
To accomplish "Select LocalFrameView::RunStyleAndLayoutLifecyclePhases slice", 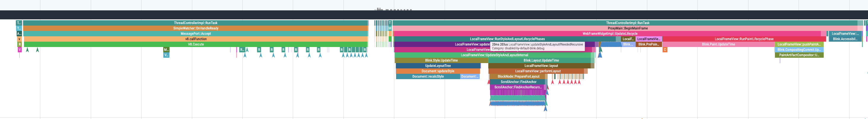I will (x=507, y=39).
